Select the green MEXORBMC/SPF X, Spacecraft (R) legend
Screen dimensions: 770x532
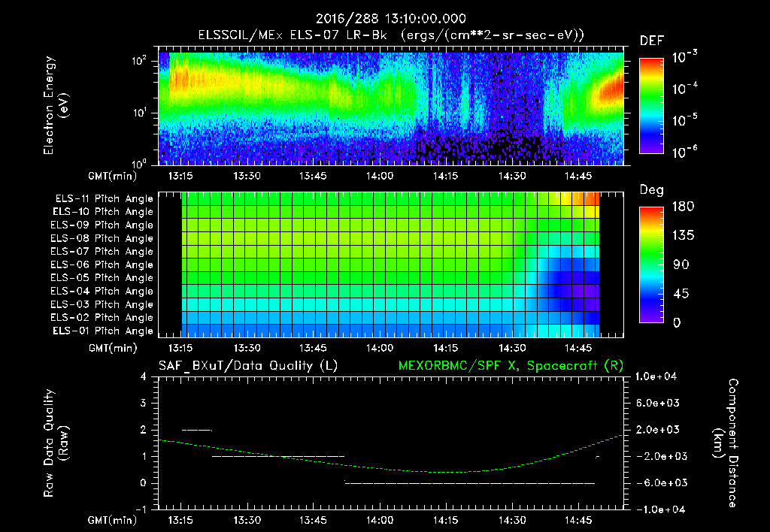click(511, 366)
